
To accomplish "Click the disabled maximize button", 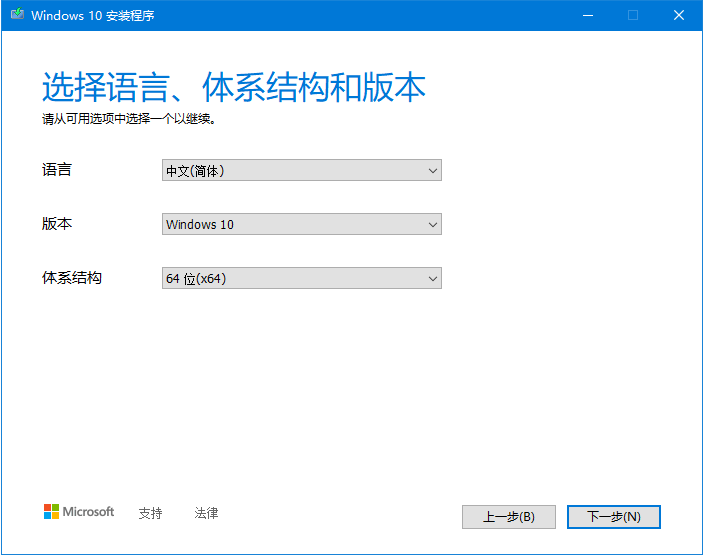I will pyautogui.click(x=633, y=16).
